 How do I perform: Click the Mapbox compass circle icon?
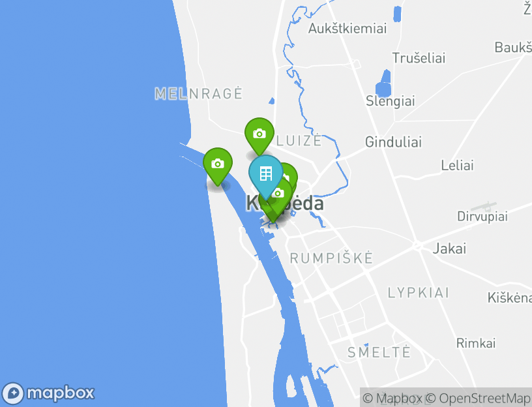[13, 394]
